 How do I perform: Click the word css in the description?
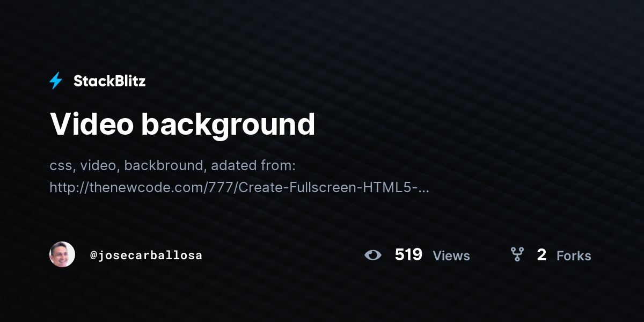pyautogui.click(x=61, y=166)
